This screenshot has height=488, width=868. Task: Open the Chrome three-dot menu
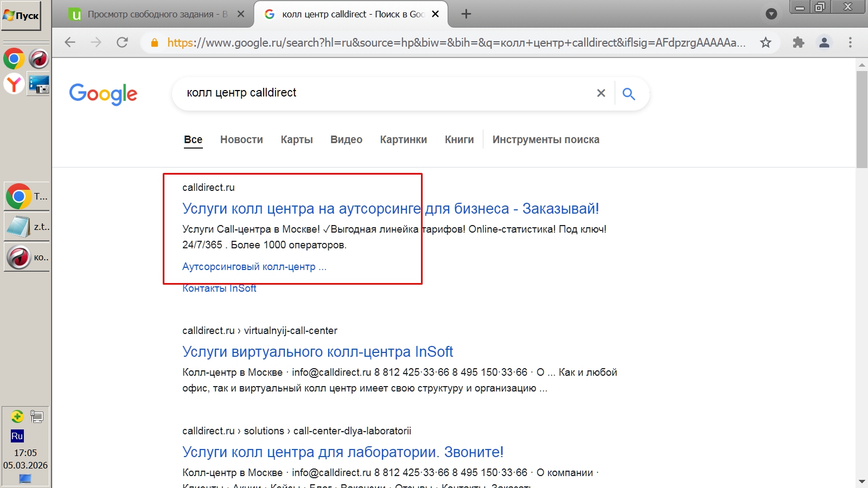[850, 42]
